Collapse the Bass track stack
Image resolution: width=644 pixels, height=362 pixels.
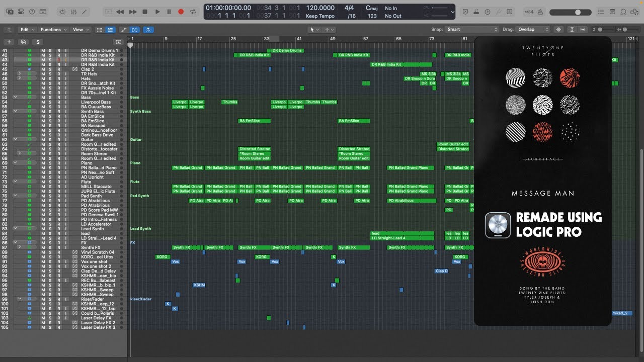16,98
